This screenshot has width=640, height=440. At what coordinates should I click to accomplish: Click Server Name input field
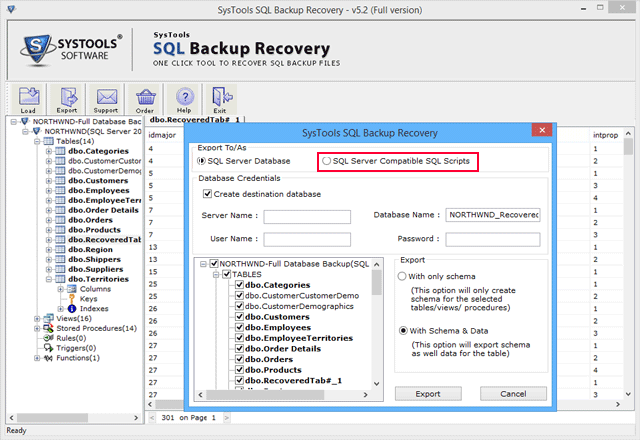[307, 217]
